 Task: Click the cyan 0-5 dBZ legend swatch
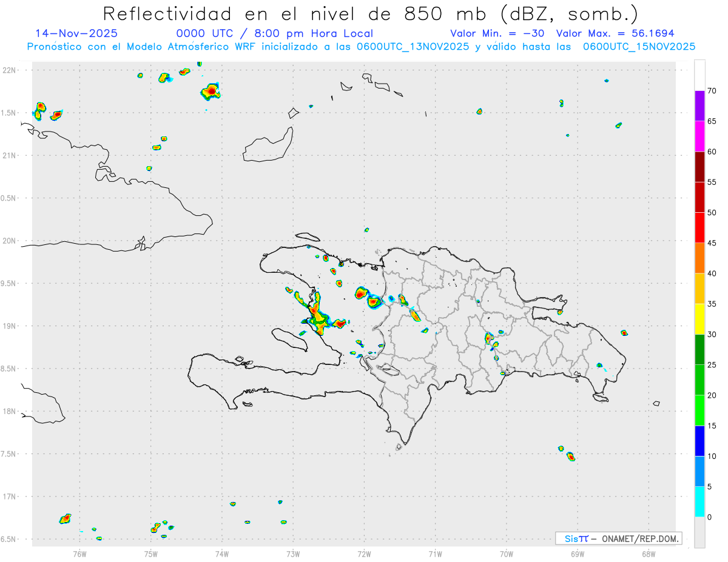(699, 502)
